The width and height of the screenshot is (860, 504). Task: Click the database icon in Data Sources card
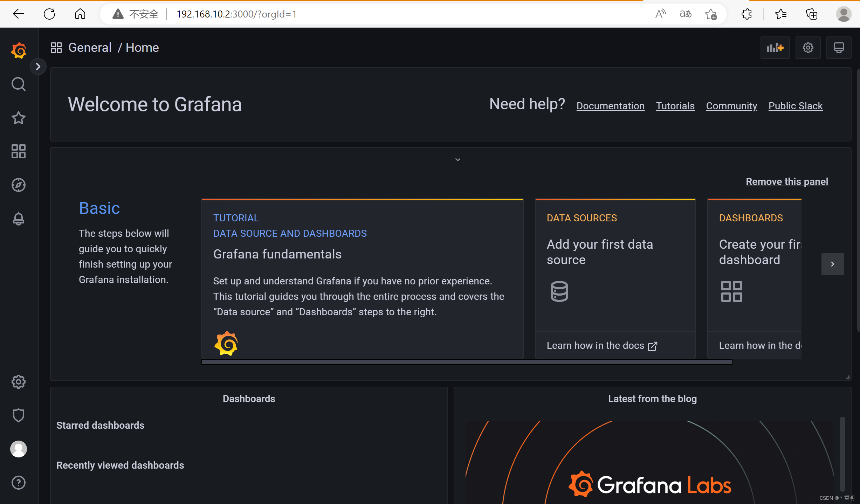pos(559,291)
